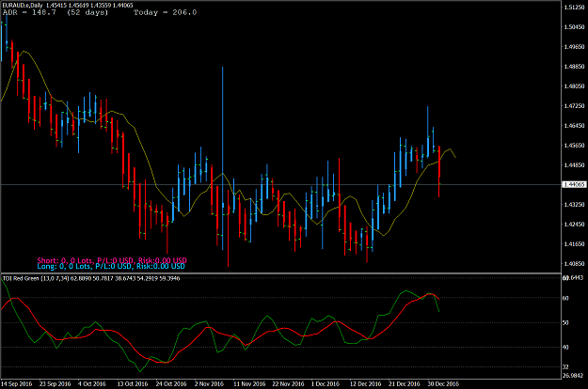This screenshot has width=588, height=389.
Task: Click the 1.42450 price scale label
Action: pos(574,225)
